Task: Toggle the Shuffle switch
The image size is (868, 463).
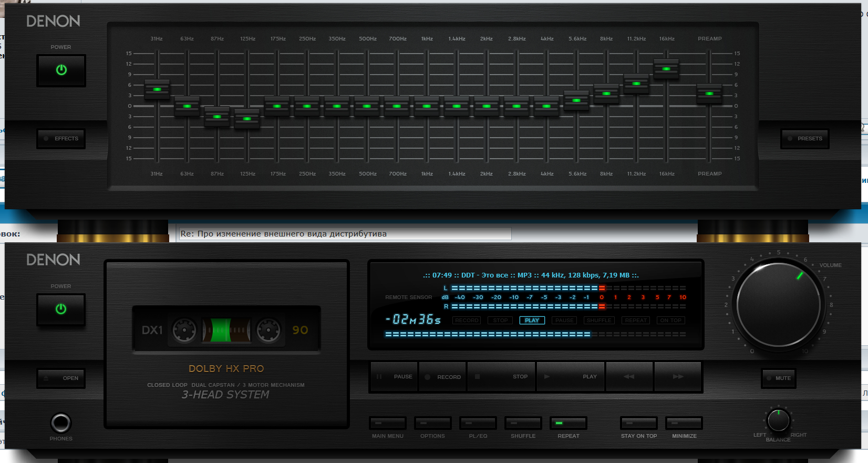Action: tap(523, 423)
